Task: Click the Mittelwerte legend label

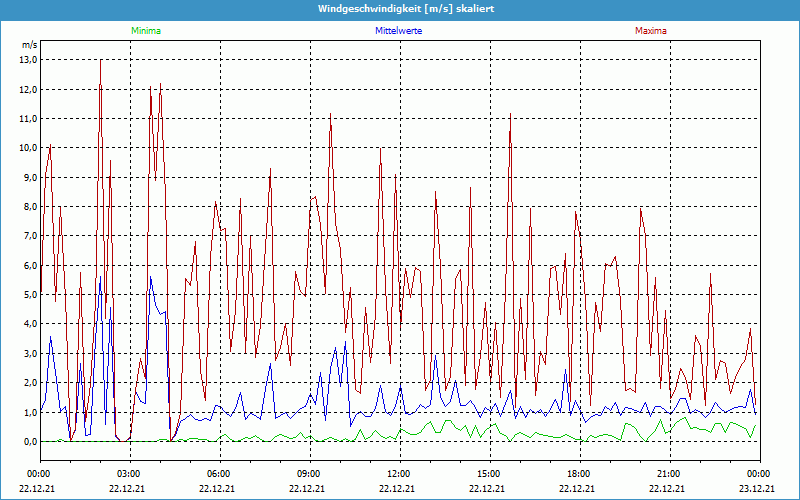Action: (399, 31)
